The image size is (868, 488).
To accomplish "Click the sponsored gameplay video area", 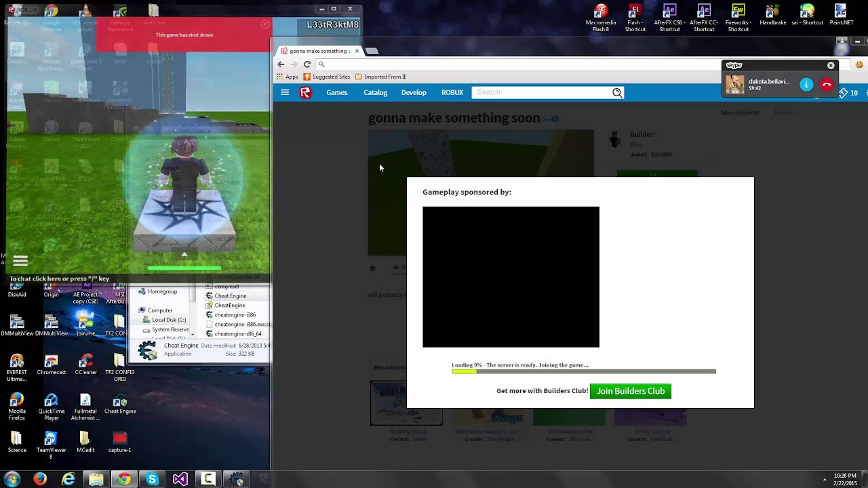I will (x=511, y=277).
